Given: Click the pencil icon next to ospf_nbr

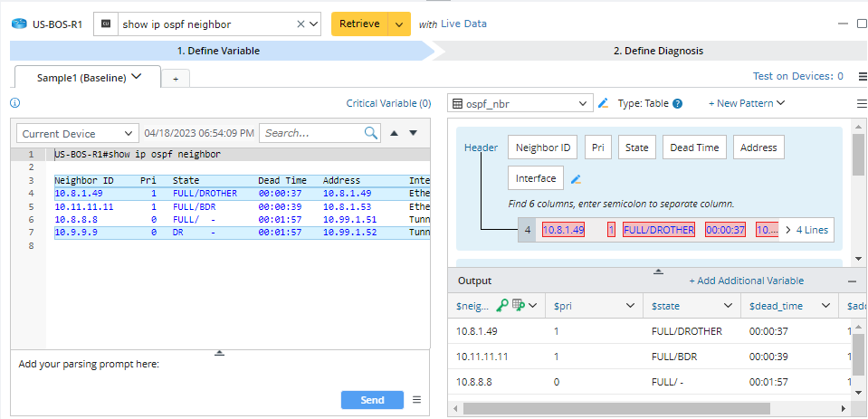Looking at the screenshot, I should (x=604, y=103).
